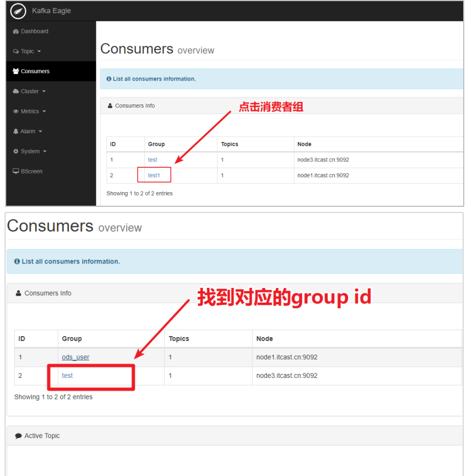This screenshot has width=466, height=476.
Task: Open the BScreen menu item
Action: coord(32,171)
